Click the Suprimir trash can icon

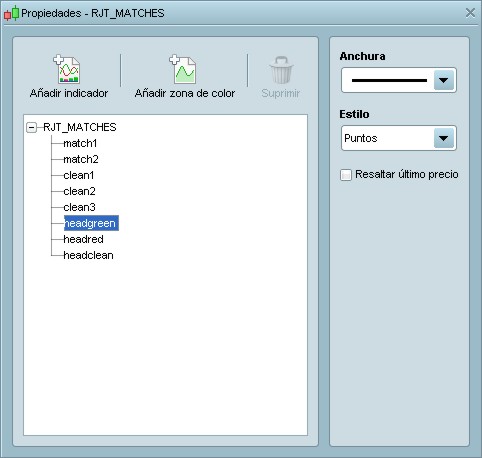281,70
